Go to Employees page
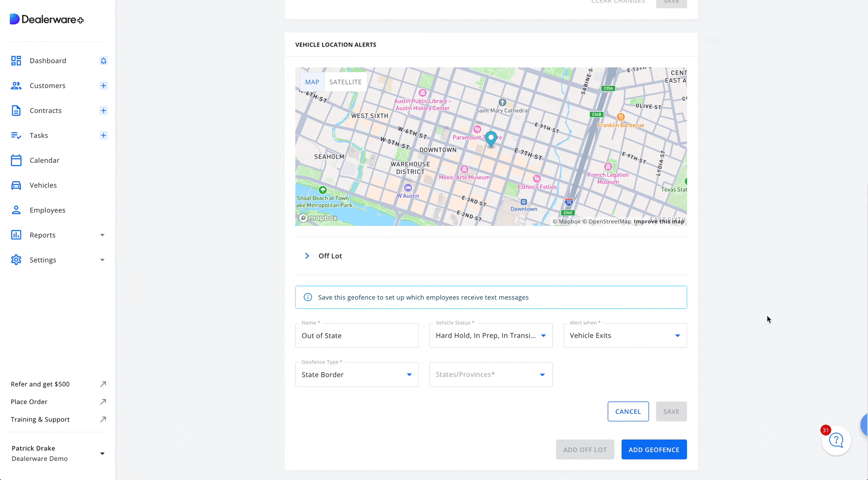 [47, 210]
